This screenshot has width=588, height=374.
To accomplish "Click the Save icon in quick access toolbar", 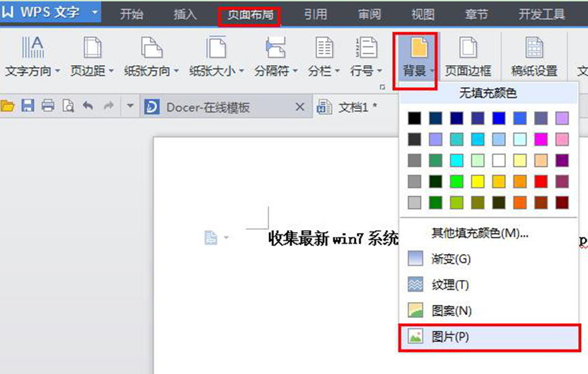I will (x=27, y=106).
